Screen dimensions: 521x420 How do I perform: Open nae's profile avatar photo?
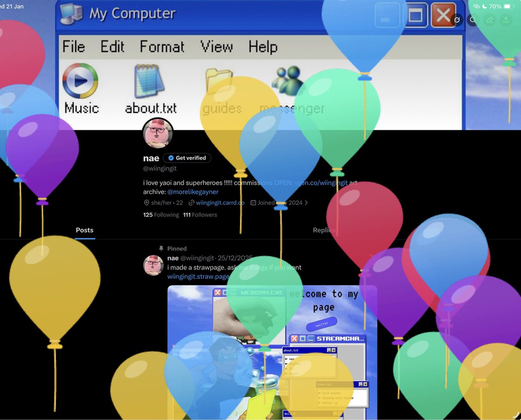[x=158, y=133]
